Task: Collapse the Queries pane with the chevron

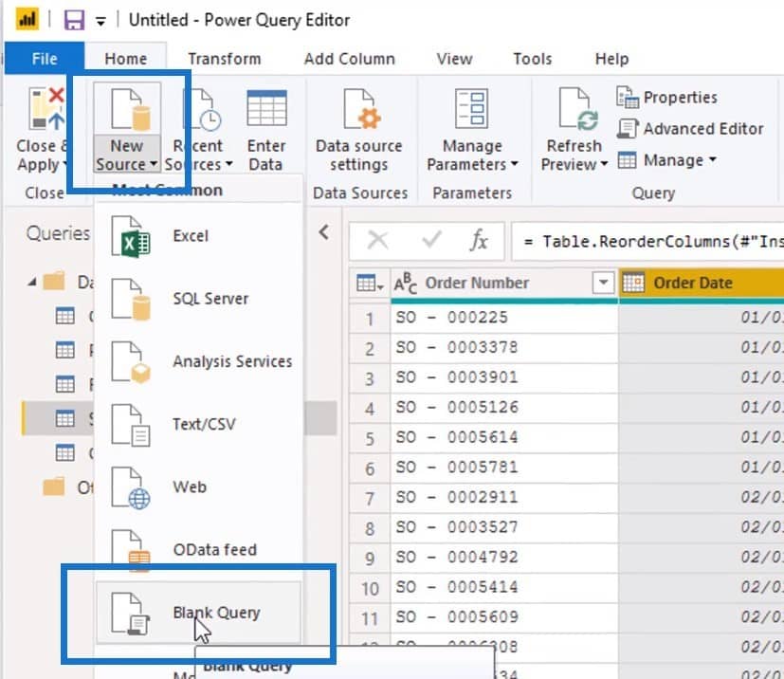Action: point(324,232)
